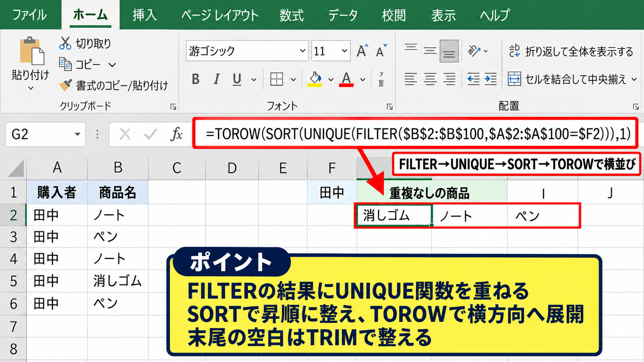The image size is (644, 362).
Task: Switch to the Home (ホーム) tab
Action: click(91, 15)
